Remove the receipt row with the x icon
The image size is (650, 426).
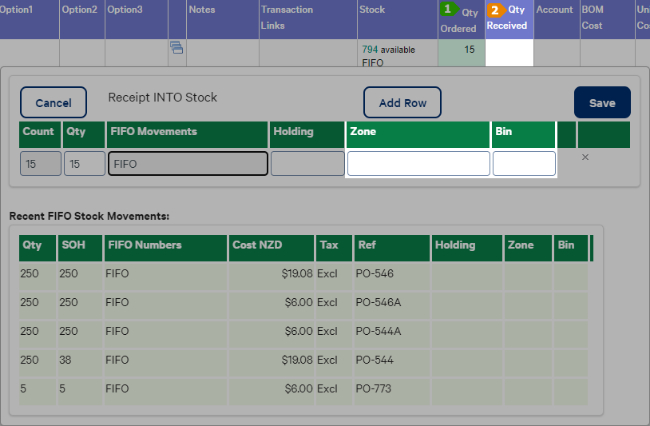click(585, 157)
